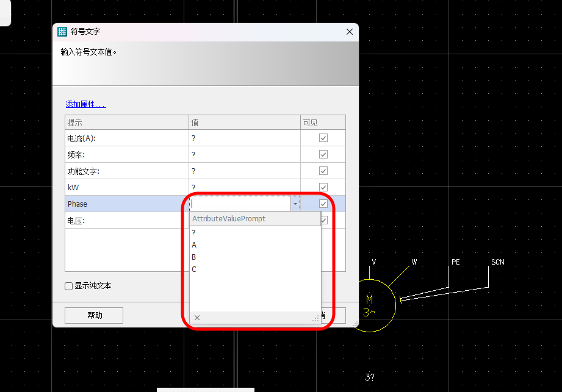
Task: Toggle the kW row visibility checkbox
Action: (x=323, y=187)
